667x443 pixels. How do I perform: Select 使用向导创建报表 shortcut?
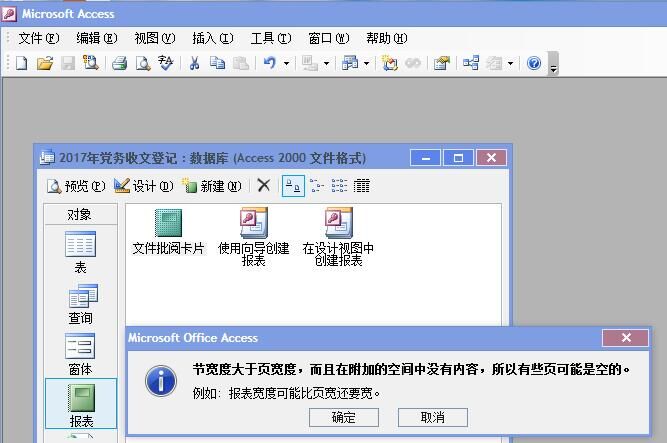click(254, 237)
